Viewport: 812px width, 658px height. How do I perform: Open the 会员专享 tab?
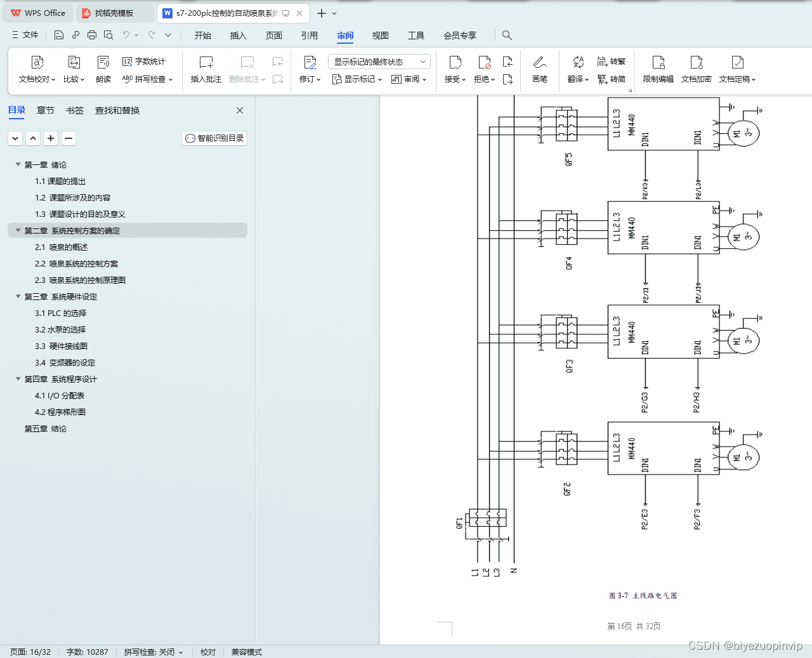point(460,36)
